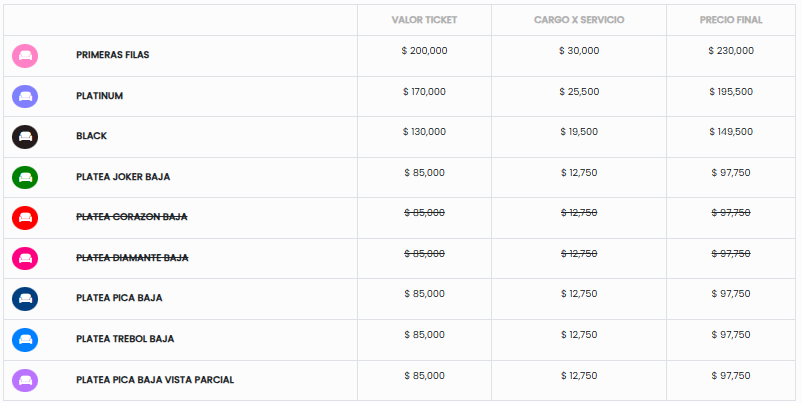Click the red Platea Corazon Baja icon

25,218
